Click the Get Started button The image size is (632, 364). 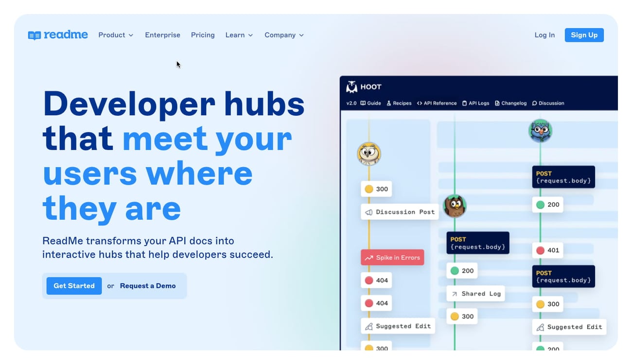(73, 286)
